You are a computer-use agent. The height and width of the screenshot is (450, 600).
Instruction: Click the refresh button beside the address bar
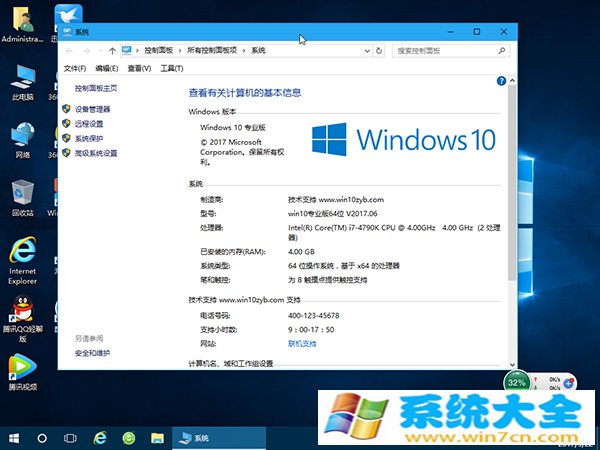click(379, 50)
